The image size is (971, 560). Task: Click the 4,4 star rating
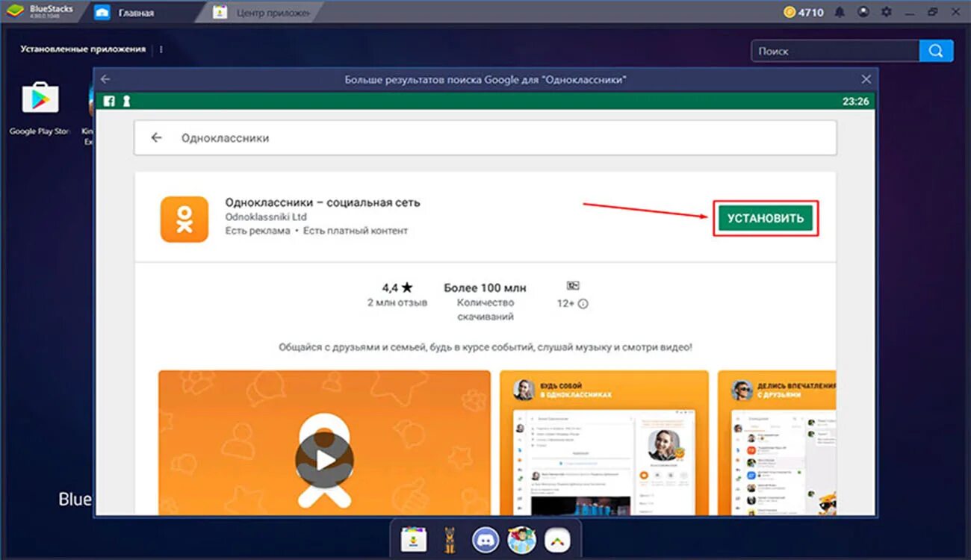(397, 287)
